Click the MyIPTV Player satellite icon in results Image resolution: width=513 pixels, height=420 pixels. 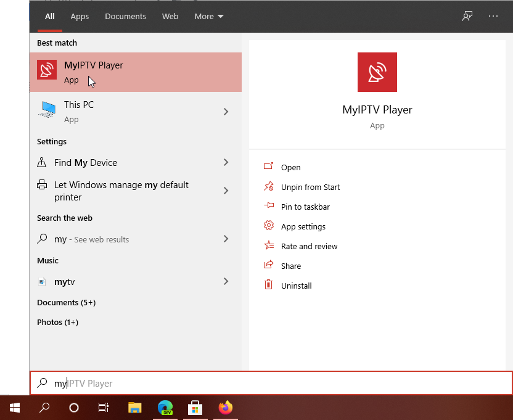47,70
